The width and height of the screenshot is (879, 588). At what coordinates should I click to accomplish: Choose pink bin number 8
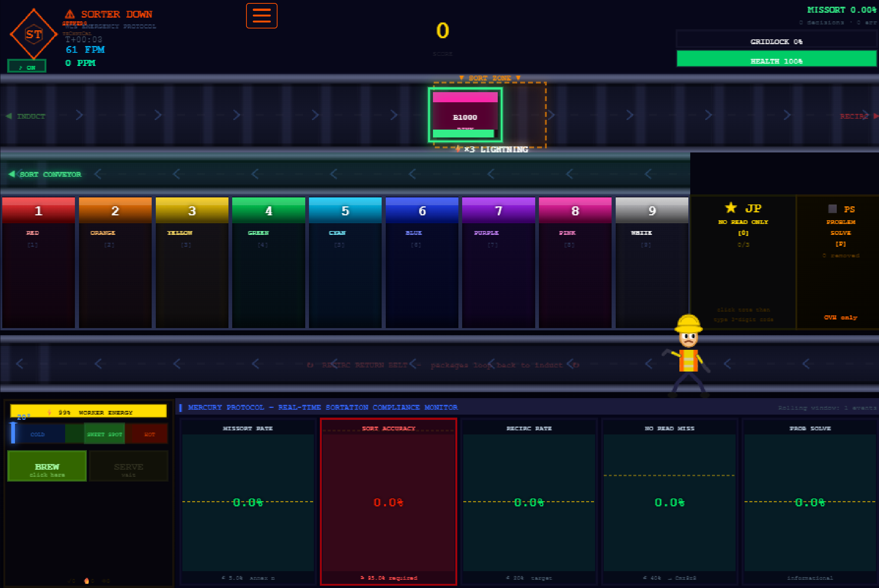tap(575, 263)
